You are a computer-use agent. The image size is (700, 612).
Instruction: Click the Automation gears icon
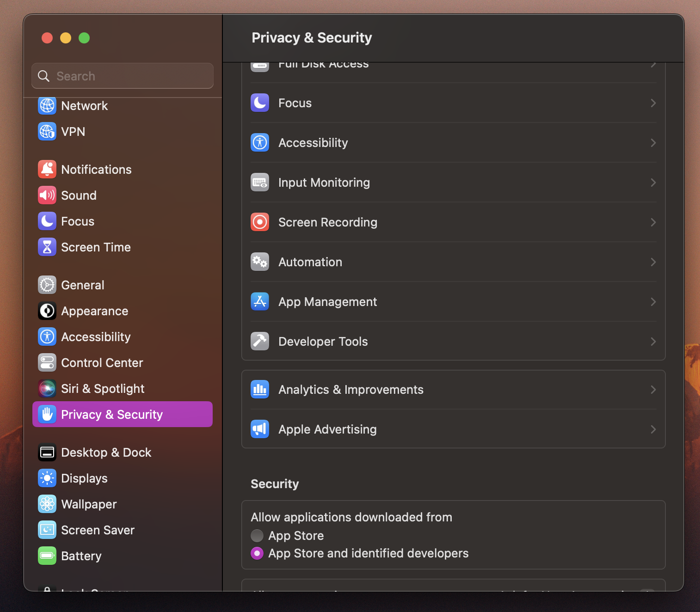pos(260,262)
